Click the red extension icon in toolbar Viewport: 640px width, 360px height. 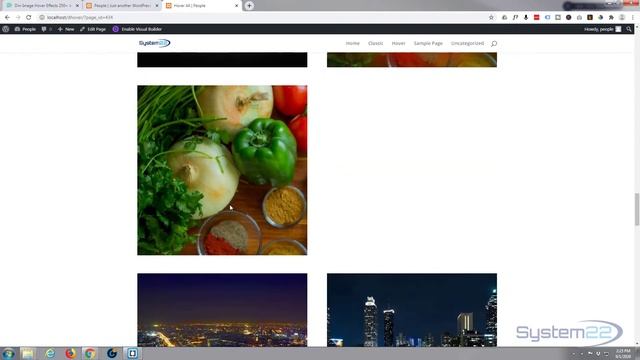coord(536,18)
